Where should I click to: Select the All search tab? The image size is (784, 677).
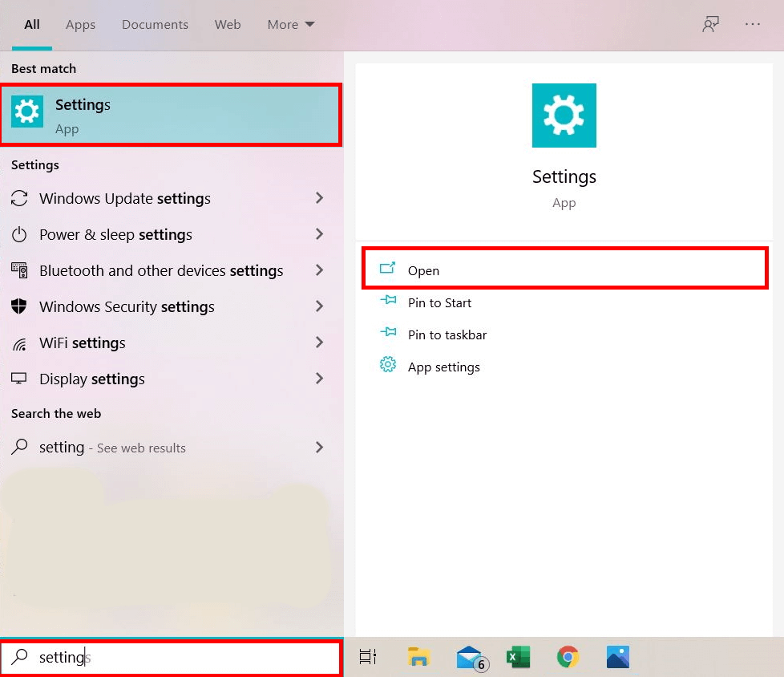pyautogui.click(x=32, y=25)
